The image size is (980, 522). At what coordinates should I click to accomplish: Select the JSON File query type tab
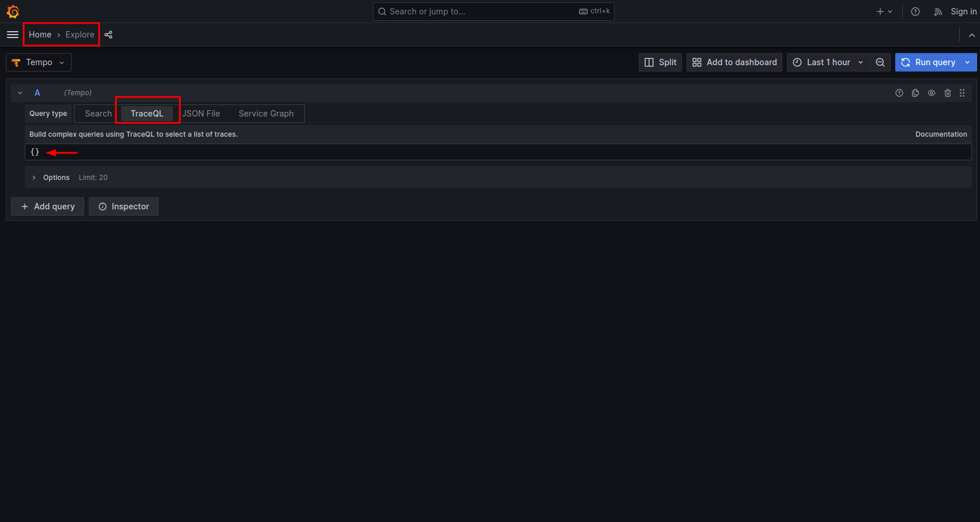pyautogui.click(x=201, y=114)
